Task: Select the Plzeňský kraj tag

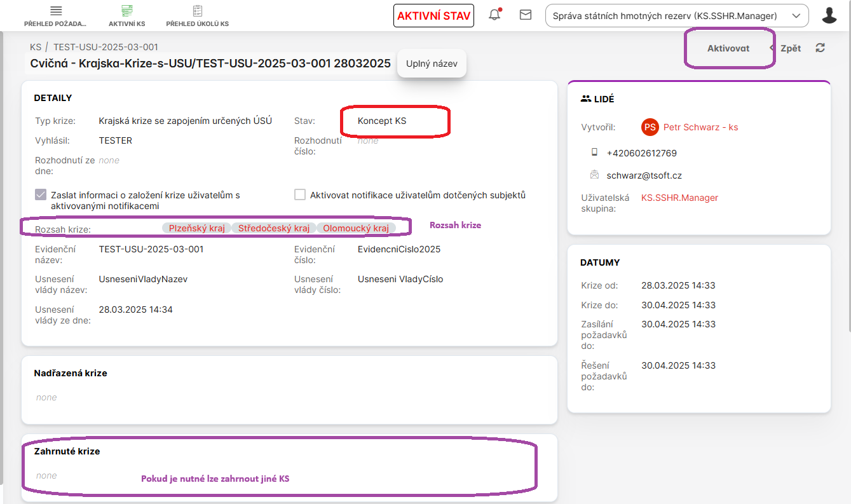Action: (x=196, y=228)
